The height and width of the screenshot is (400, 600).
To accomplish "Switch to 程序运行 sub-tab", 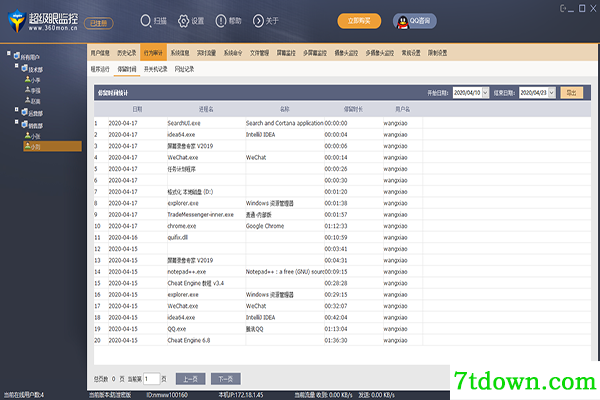I will [100, 69].
